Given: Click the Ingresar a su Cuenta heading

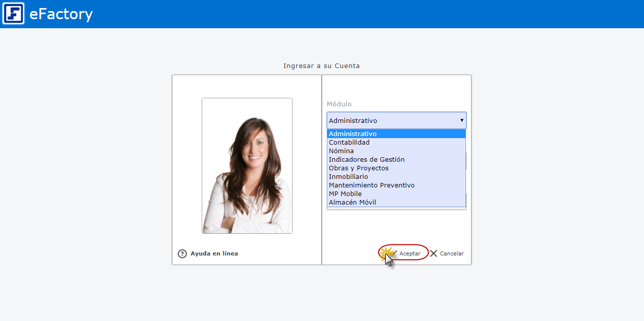Looking at the screenshot, I should point(322,66).
